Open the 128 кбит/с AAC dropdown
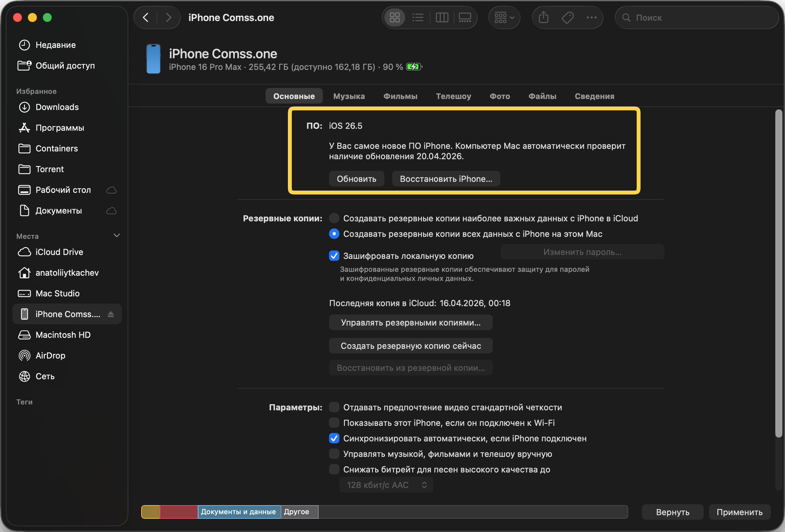This screenshot has height=532, width=785. (x=386, y=485)
